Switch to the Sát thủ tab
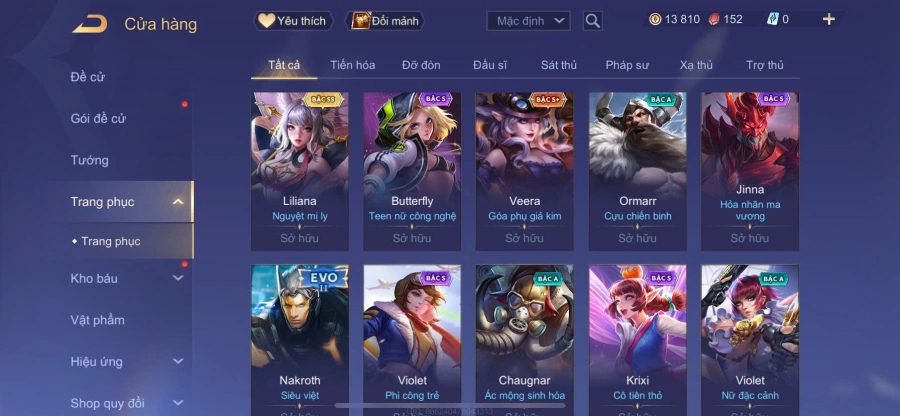The image size is (900, 416). (558, 65)
